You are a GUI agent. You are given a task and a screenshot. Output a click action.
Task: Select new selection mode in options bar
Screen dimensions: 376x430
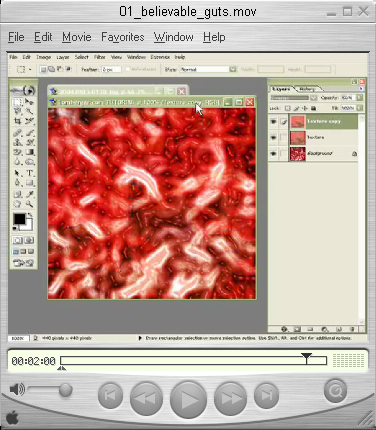[x=43, y=69]
